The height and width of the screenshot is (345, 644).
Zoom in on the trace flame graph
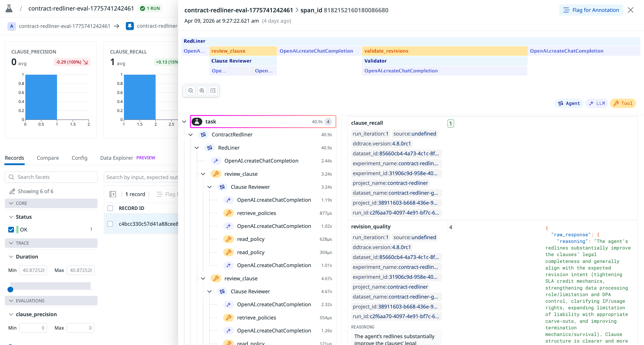[202, 90]
